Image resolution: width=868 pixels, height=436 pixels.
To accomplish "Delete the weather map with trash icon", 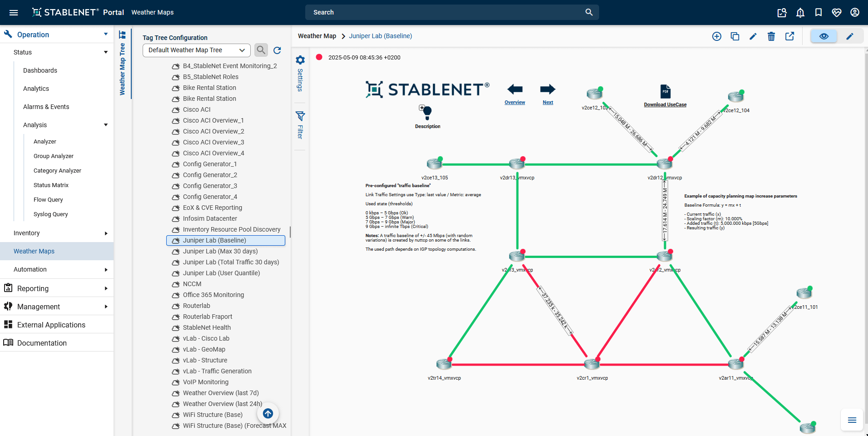I will pos(771,36).
